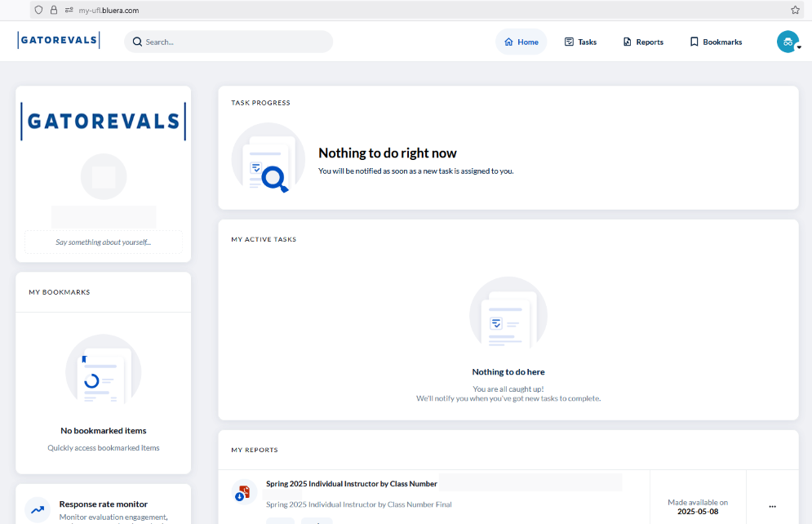Click 'Spring 2025 Individual Instructor by Class Number Final' subtitle

coord(359,504)
